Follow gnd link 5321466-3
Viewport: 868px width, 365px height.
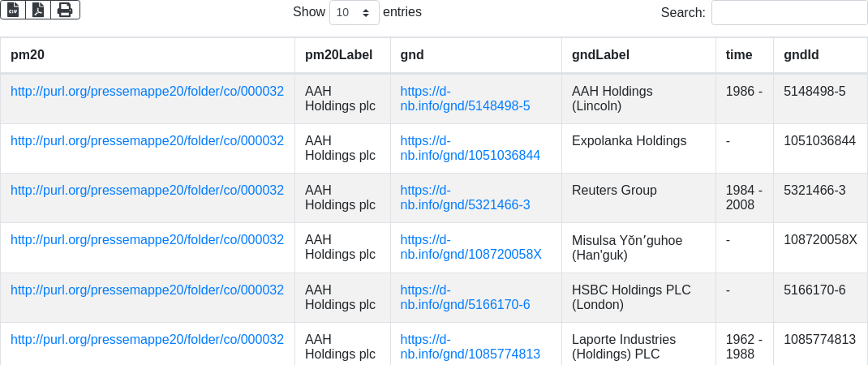(465, 198)
